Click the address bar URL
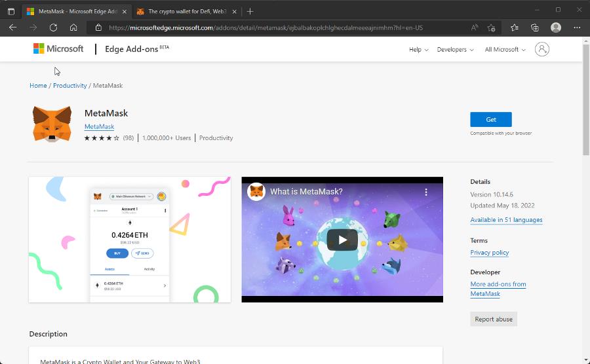This screenshot has width=590, height=364. 265,27
